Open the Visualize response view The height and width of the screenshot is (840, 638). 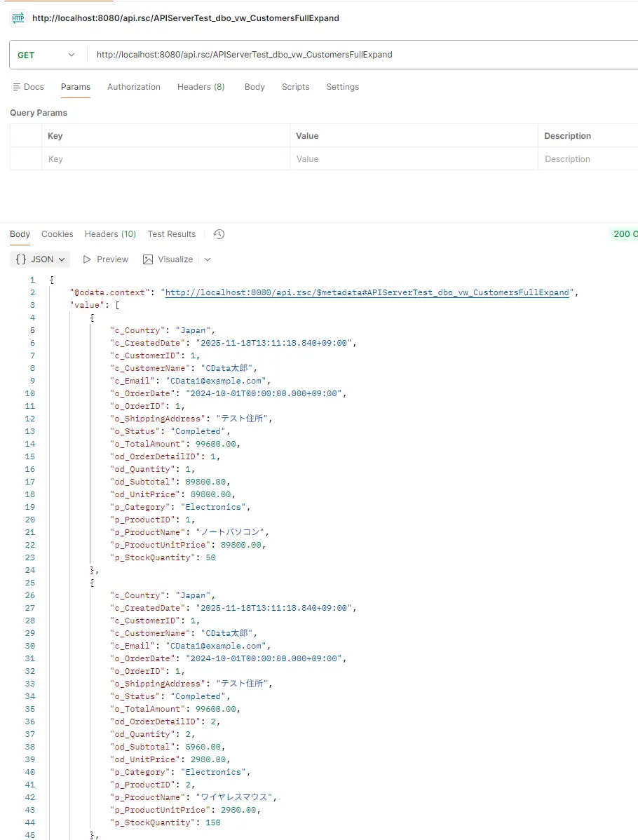pos(168,259)
